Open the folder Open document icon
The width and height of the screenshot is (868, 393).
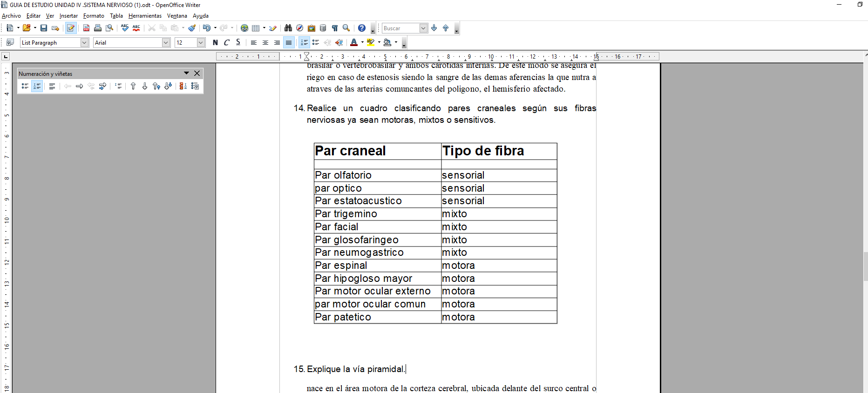[x=27, y=28]
